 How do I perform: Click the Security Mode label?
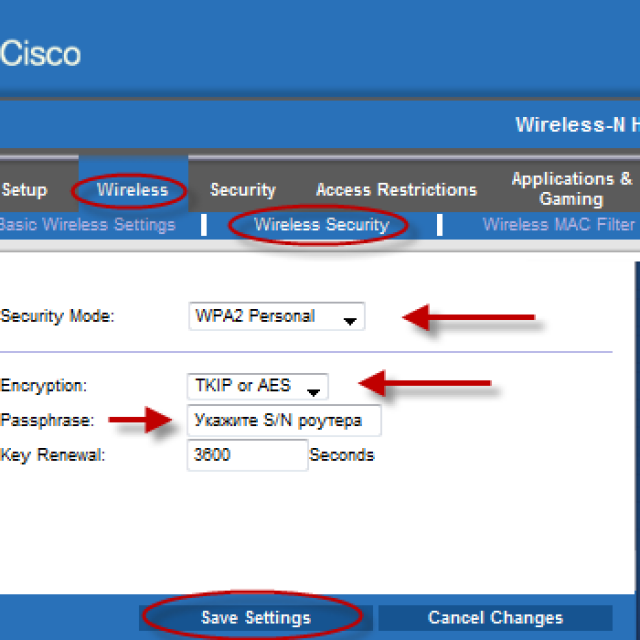click(x=57, y=316)
